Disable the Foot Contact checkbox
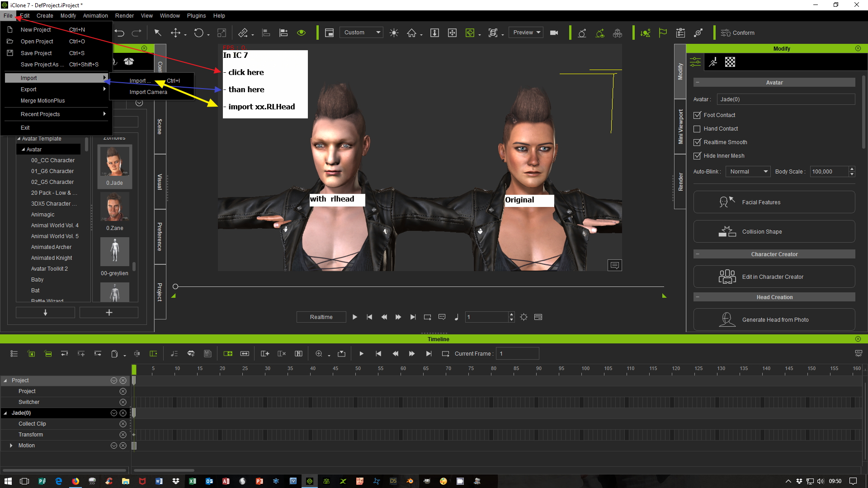 [x=697, y=115]
